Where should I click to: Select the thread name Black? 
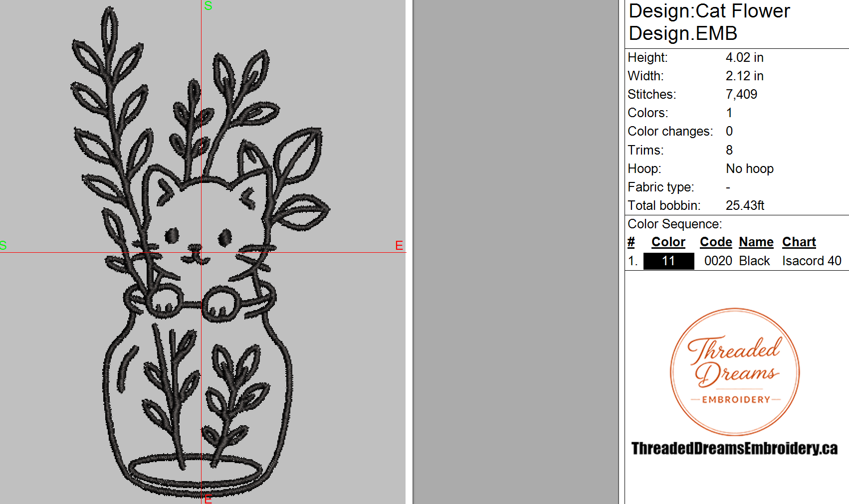tap(754, 261)
